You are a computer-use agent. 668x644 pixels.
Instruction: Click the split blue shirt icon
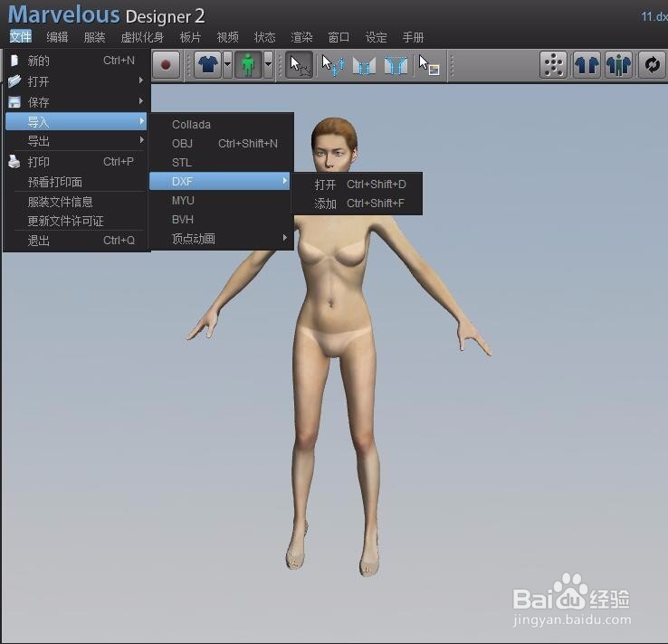tap(587, 65)
